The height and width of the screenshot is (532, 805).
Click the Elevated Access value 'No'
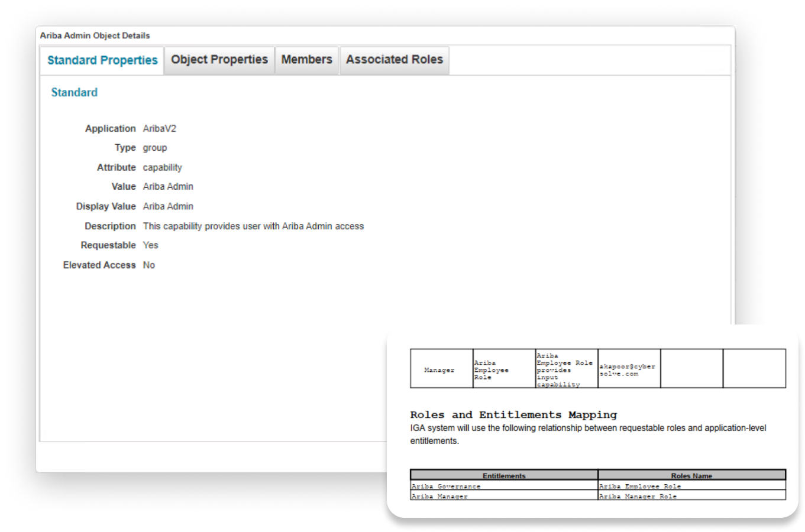148,265
